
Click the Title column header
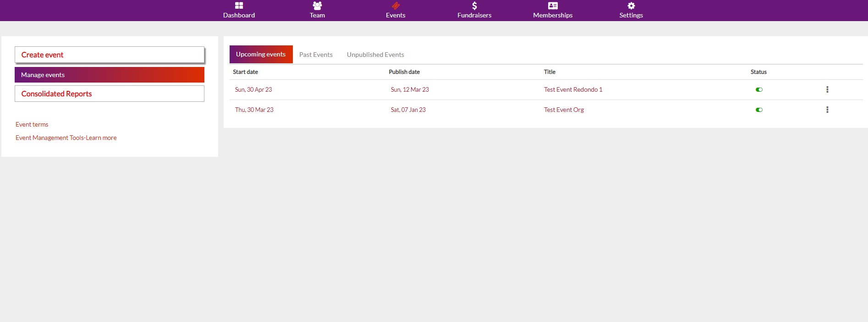click(x=549, y=72)
